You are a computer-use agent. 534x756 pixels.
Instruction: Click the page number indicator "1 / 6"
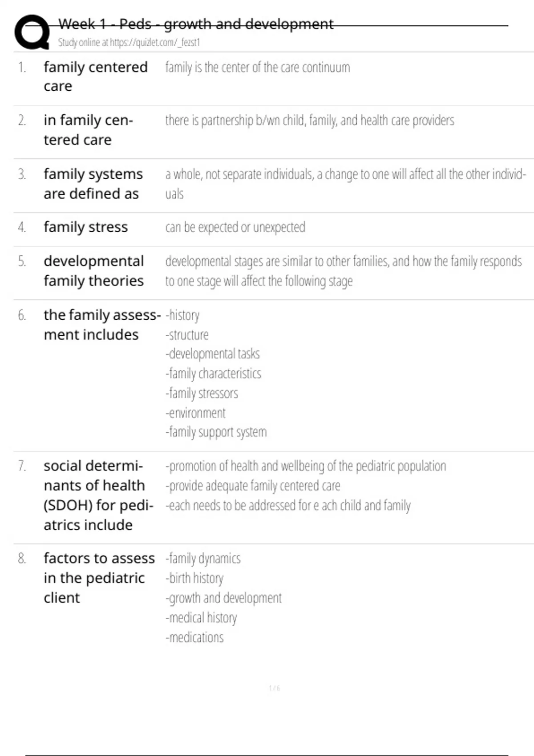274,688
